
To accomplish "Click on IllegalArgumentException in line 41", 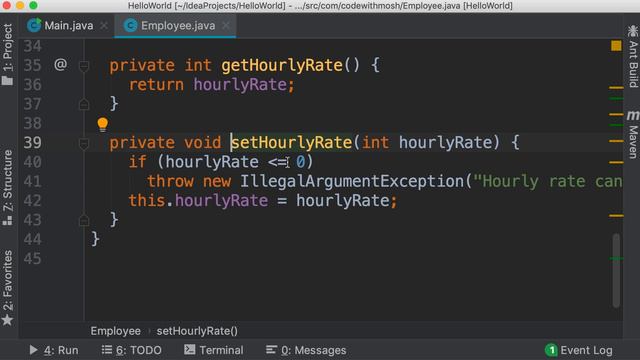I will 352,181.
